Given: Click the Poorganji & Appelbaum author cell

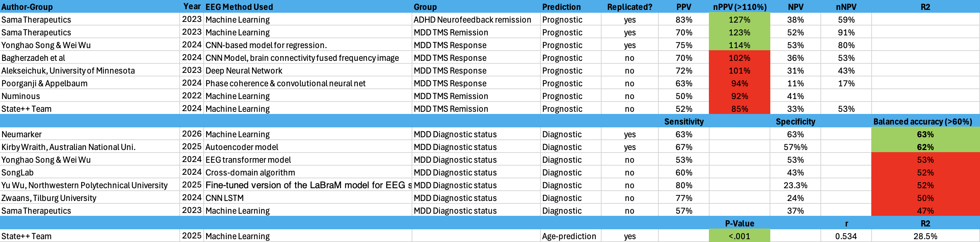Looking at the screenshot, I should point(44,83).
